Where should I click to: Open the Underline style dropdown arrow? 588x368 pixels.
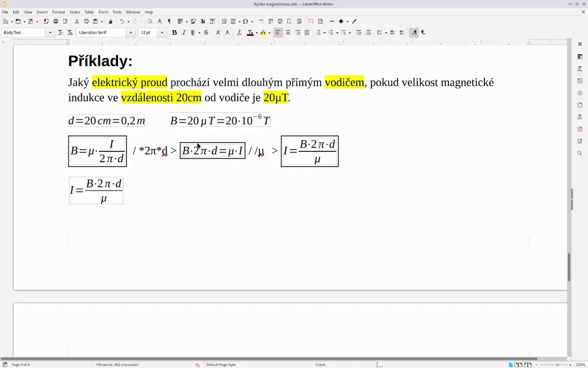(199, 33)
